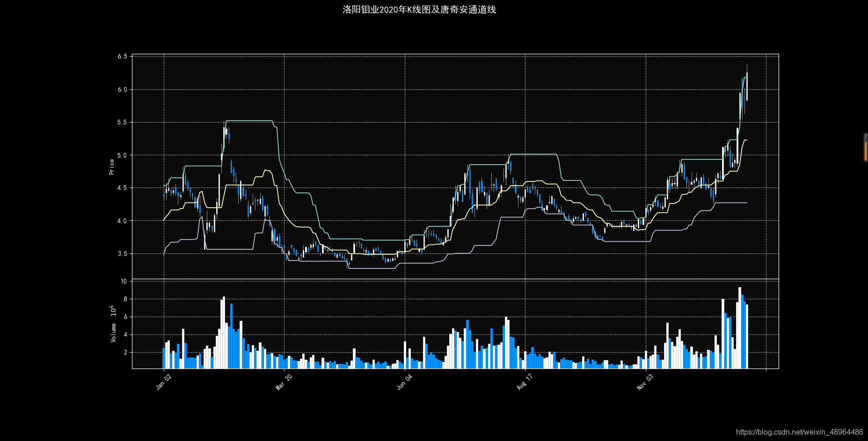Screen dimensions: 868x441
Task: Click the volume tick label 10
Action: pyautogui.click(x=124, y=282)
